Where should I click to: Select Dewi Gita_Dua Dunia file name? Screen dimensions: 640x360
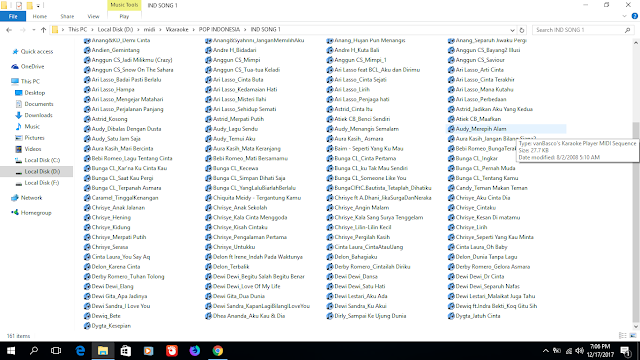pyautogui.click(x=238, y=296)
